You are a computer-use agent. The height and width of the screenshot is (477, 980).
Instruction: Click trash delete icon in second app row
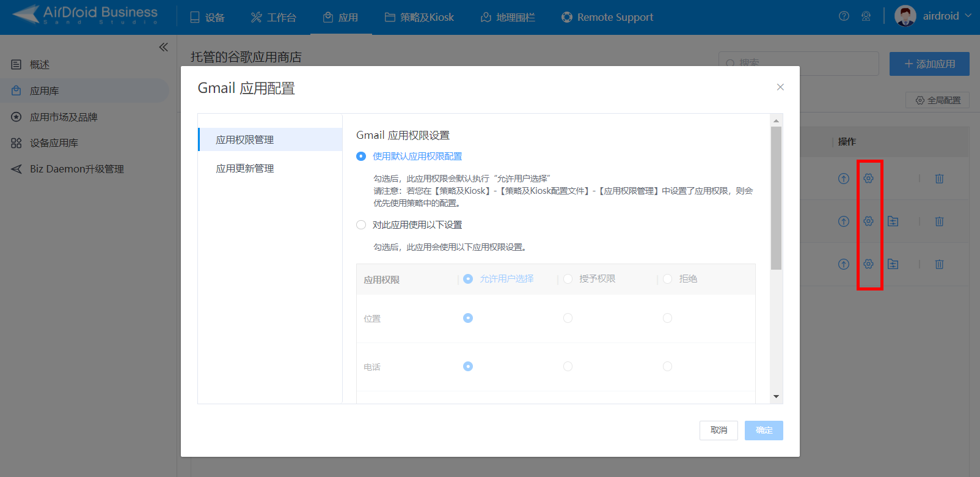[x=939, y=221]
